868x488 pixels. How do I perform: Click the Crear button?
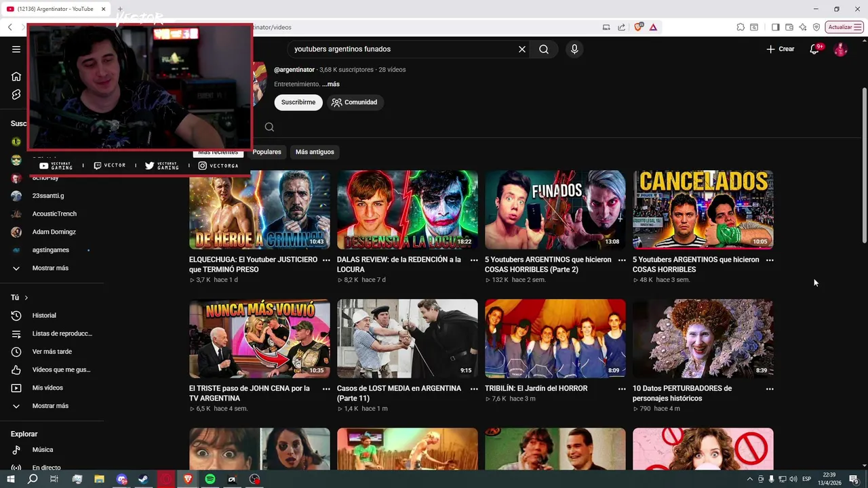780,49
